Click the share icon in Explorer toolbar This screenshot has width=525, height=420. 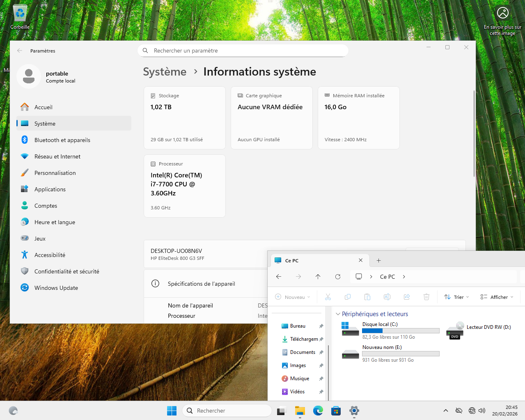[x=406, y=297]
